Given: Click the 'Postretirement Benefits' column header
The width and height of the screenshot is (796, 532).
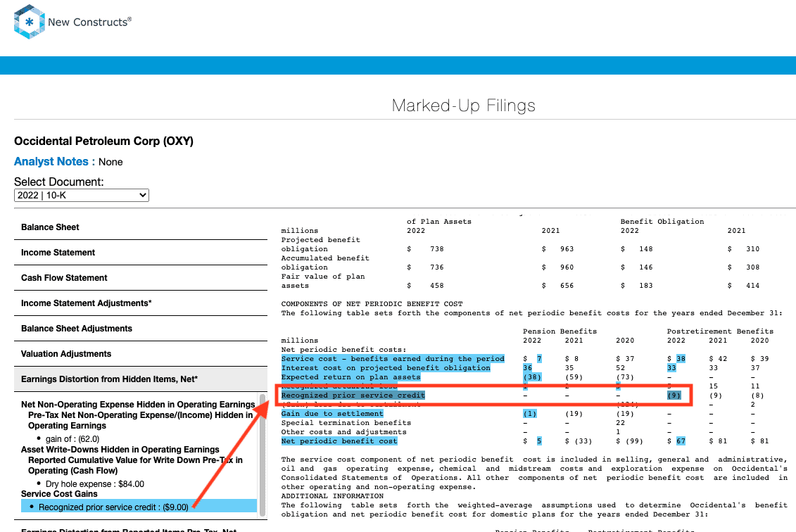Looking at the screenshot, I should [721, 331].
